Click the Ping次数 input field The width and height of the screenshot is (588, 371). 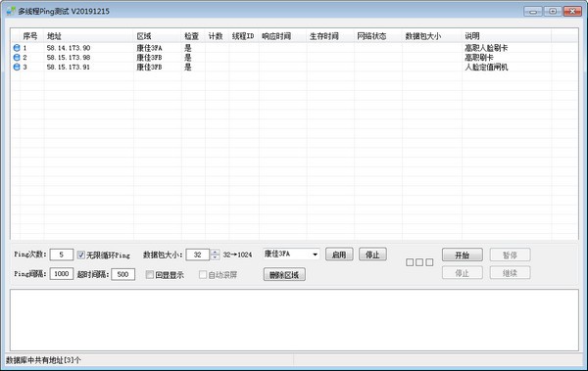[x=61, y=255]
